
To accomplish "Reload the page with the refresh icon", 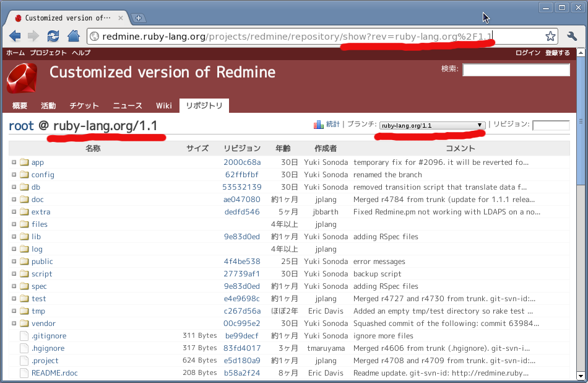I will (53, 36).
